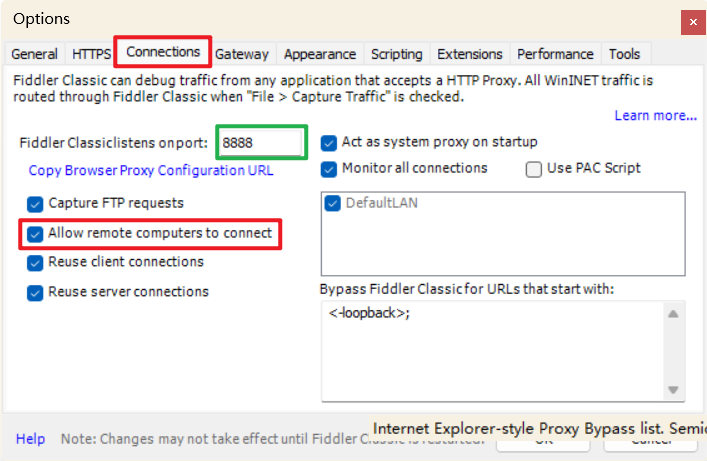Click inside the bypass URLs text box
Screen dimensions: 707x461
click(492, 351)
